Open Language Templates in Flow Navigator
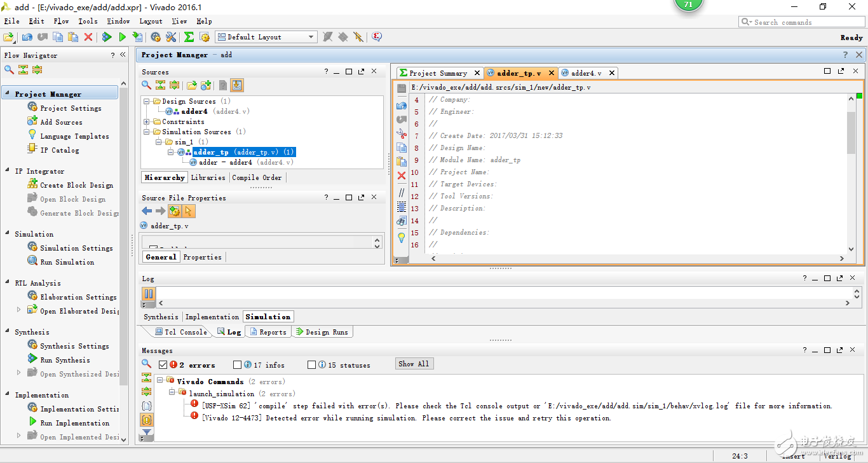The width and height of the screenshot is (868, 463). coord(74,136)
